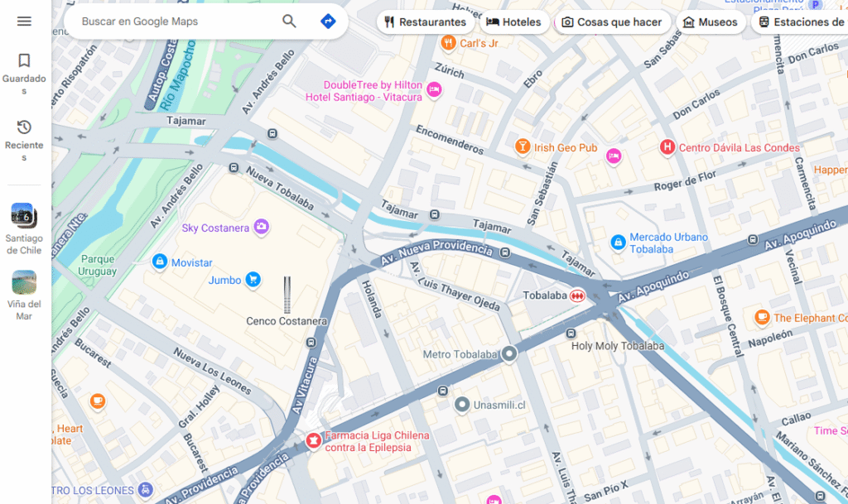Click Farmacia Liga Chilena pharmacy pin
The width and height of the screenshot is (848, 504).
coord(313,440)
